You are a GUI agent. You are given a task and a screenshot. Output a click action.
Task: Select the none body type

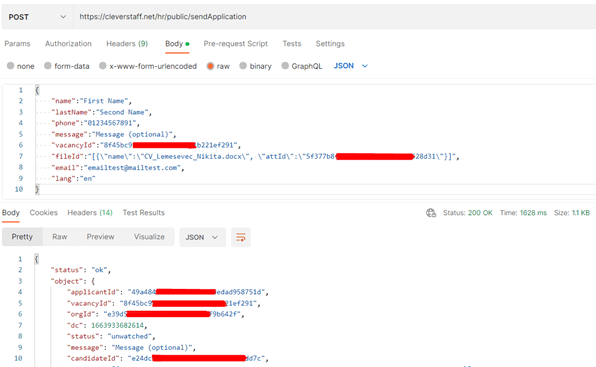pos(21,66)
